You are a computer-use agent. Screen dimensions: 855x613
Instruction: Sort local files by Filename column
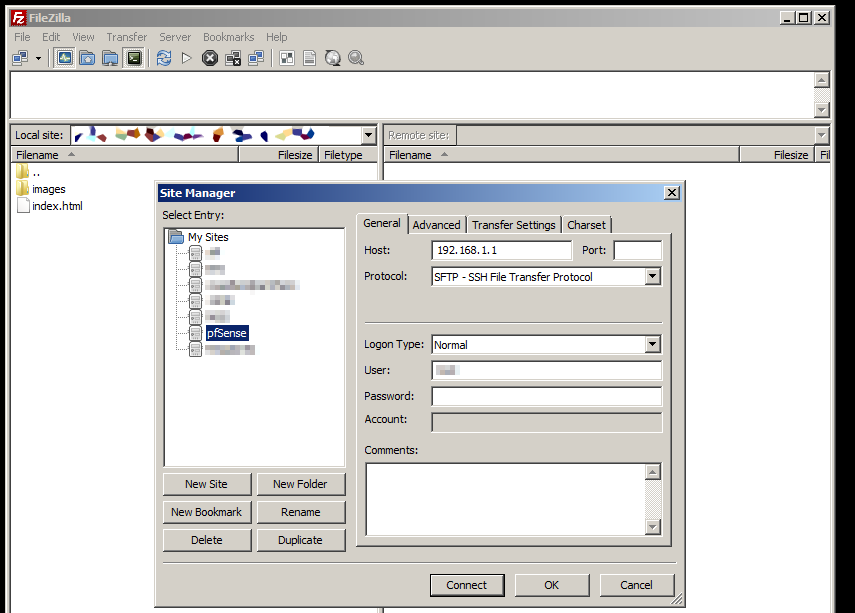(x=124, y=155)
